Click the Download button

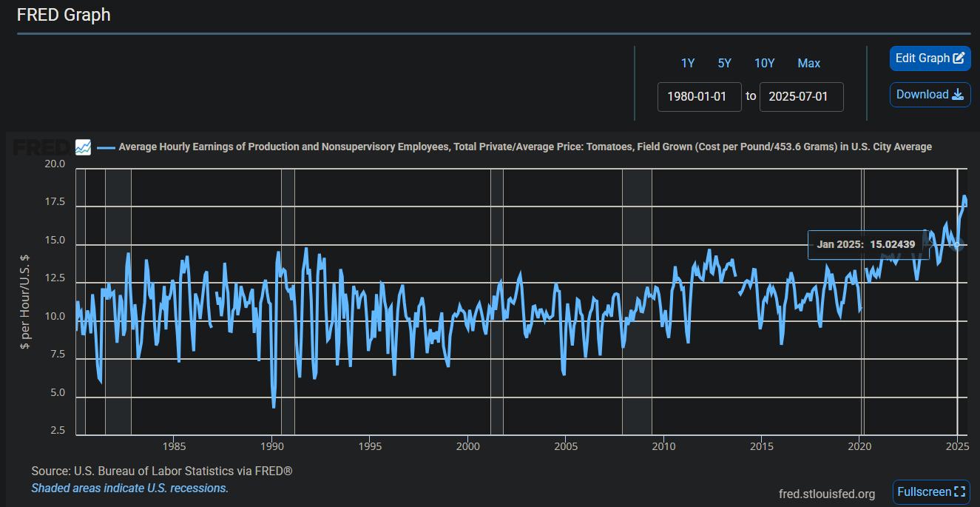tap(930, 95)
